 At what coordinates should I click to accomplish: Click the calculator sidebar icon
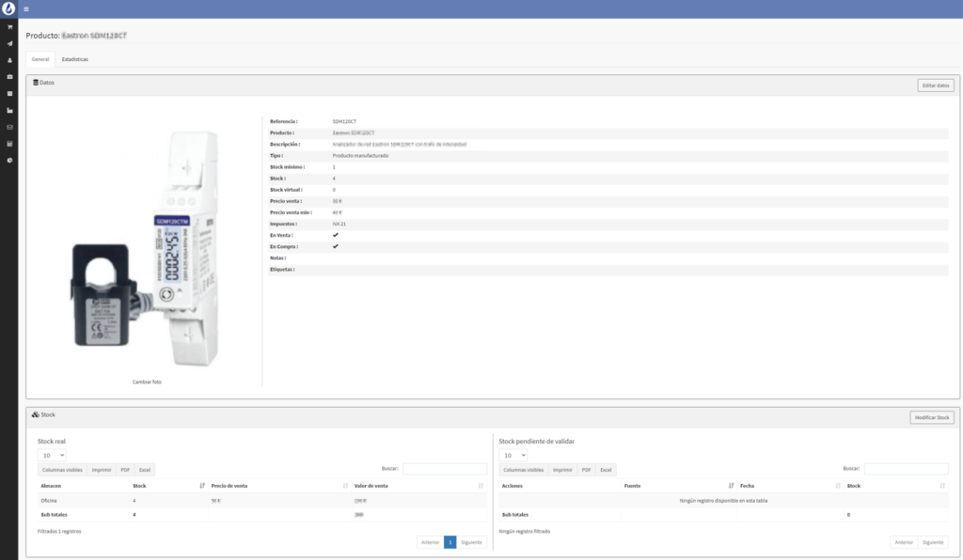point(9,144)
